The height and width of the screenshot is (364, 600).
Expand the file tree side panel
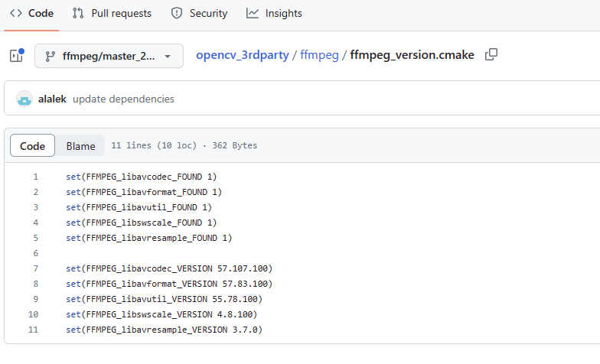pyautogui.click(x=17, y=56)
